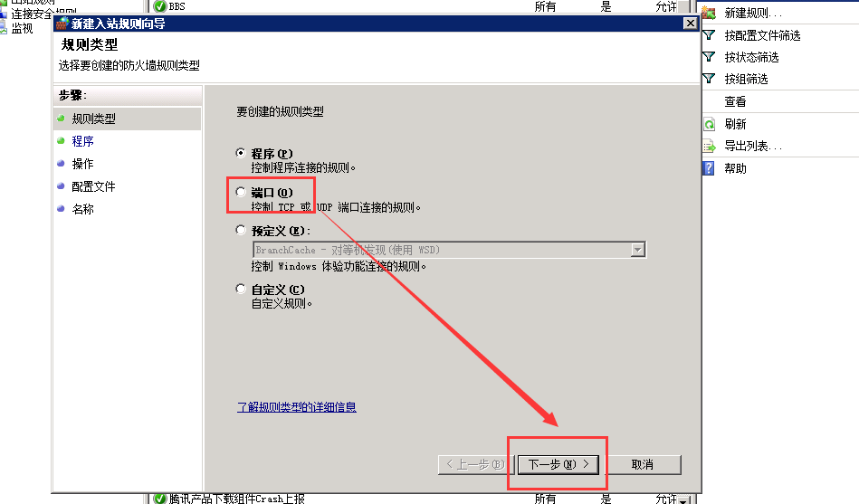Select the 操作 step in sidebar
Viewport: 859px width, 504px height.
pyautogui.click(x=82, y=164)
